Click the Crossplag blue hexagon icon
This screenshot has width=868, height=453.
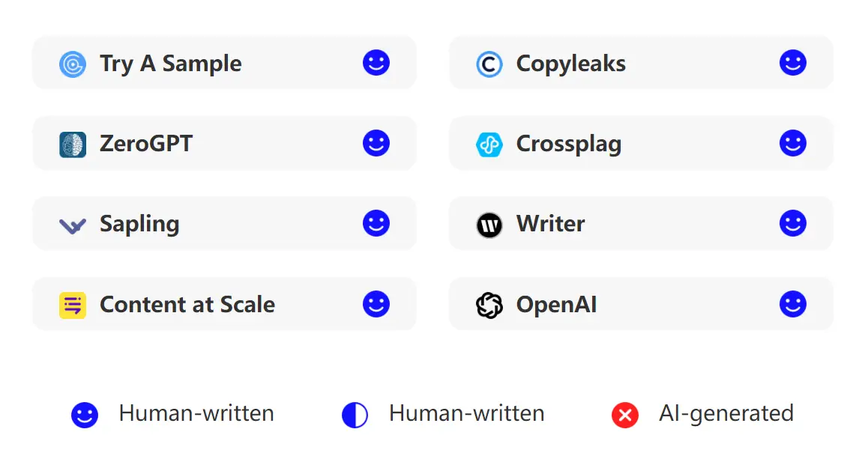point(489,145)
